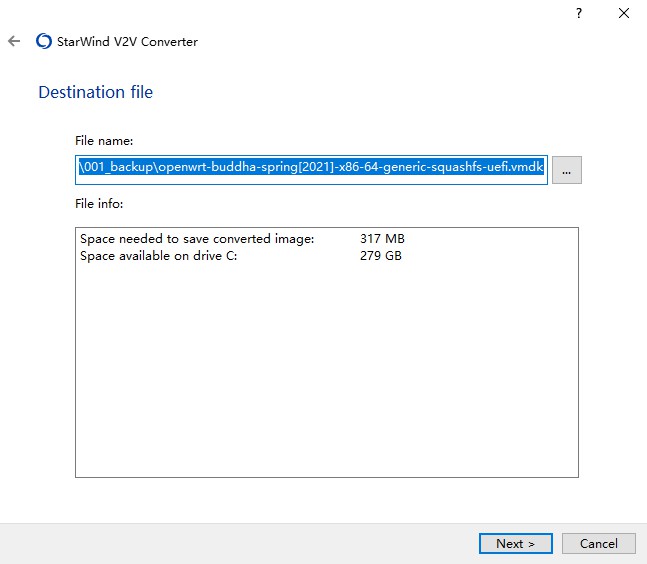Cancel the conversion wizard
This screenshot has height=564, width=647.
coord(598,544)
